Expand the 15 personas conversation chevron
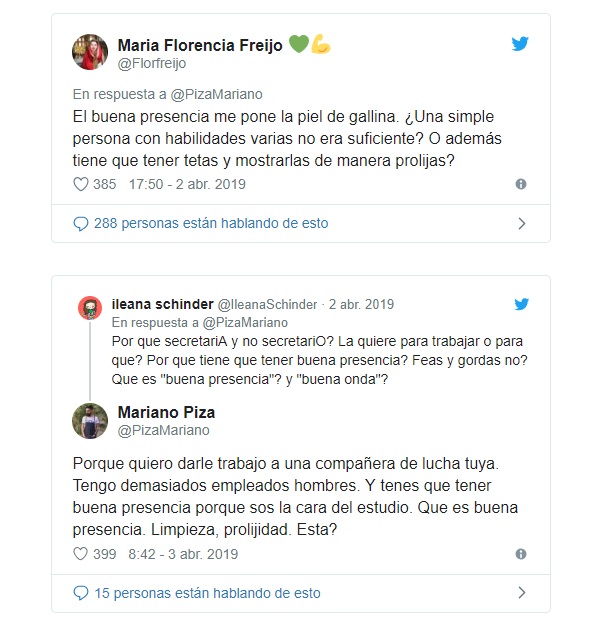The width and height of the screenshot is (603, 627). tap(521, 593)
